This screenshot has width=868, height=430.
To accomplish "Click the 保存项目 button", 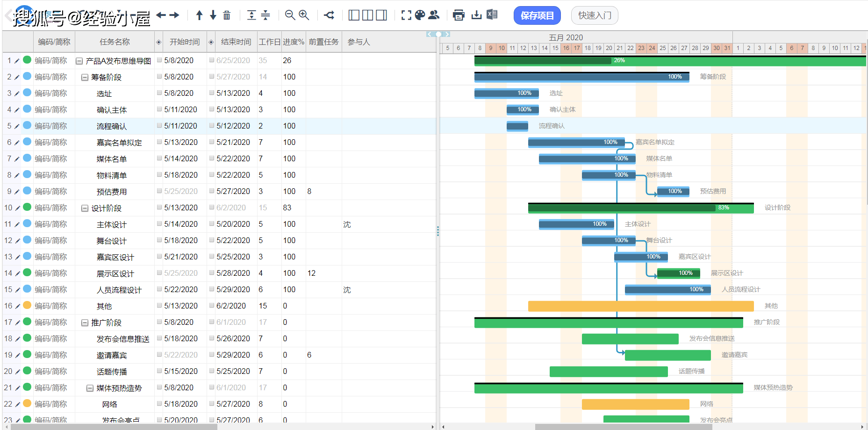I will tap(537, 15).
